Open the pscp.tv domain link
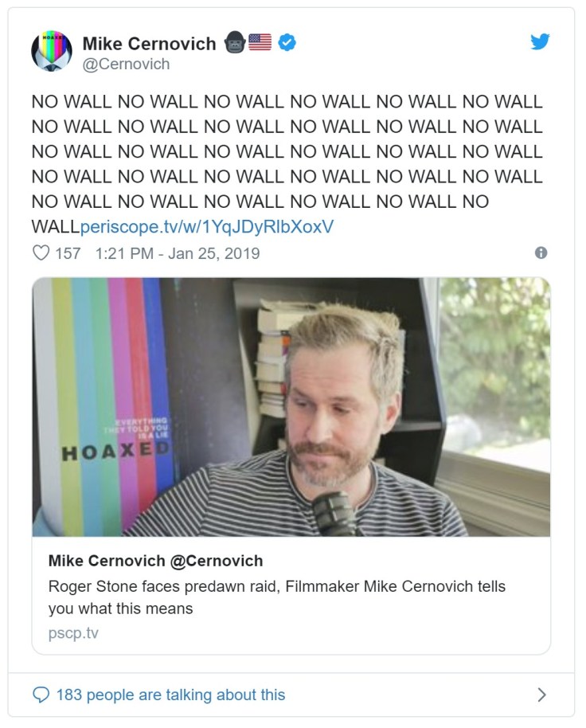 73,633
